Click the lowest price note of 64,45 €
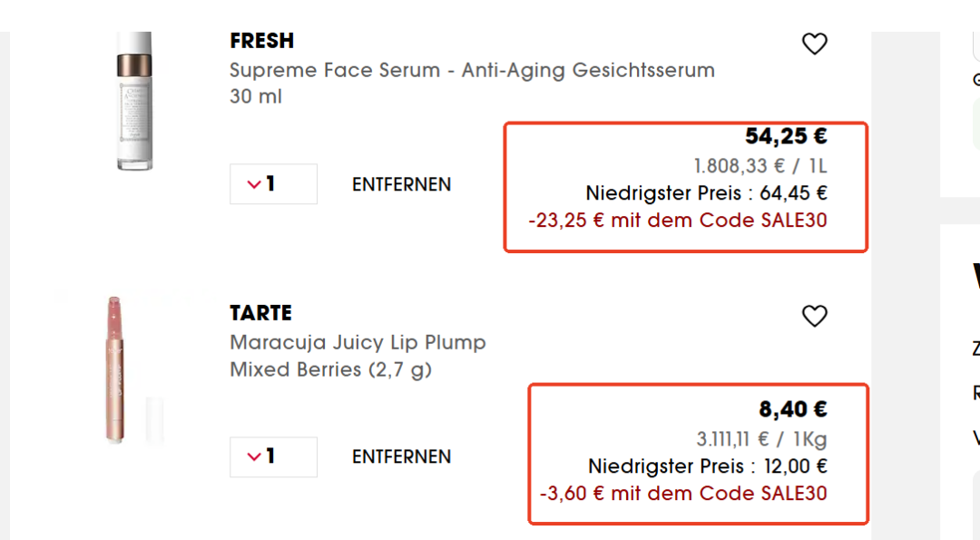980x540 pixels. (706, 193)
